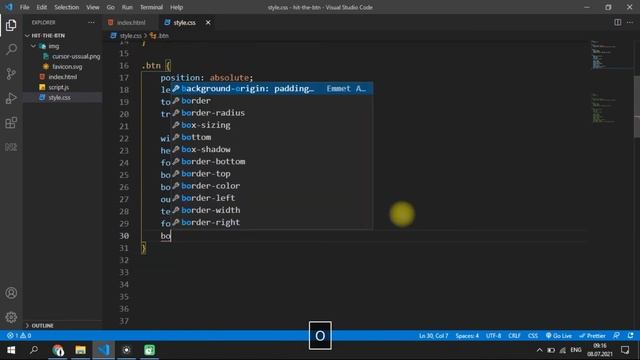
Task: Open editor More Actions ellipsis
Action: pyautogui.click(x=630, y=22)
